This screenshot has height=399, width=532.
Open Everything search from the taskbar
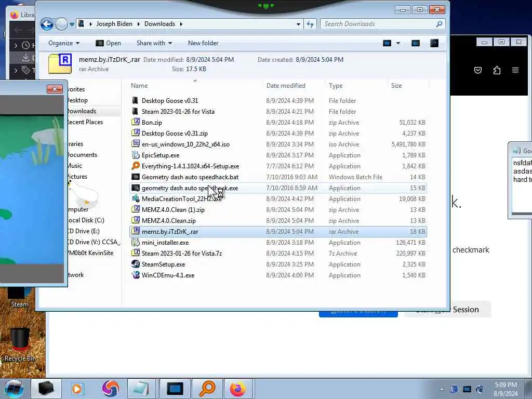[x=207, y=389]
